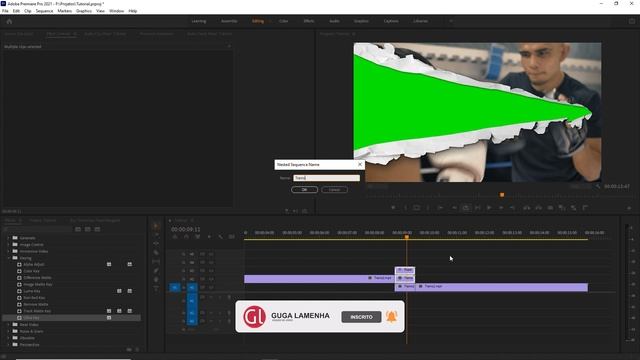Click the Home icon
Image resolution: width=640 pixels, height=360 pixels.
point(9,21)
